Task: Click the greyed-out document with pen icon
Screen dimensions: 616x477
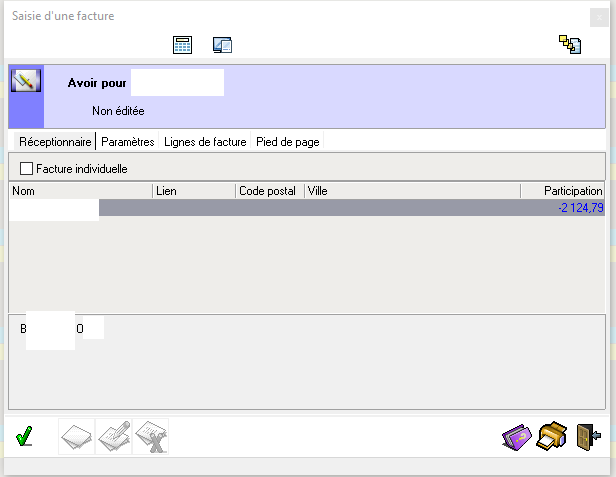Action: pyautogui.click(x=114, y=437)
